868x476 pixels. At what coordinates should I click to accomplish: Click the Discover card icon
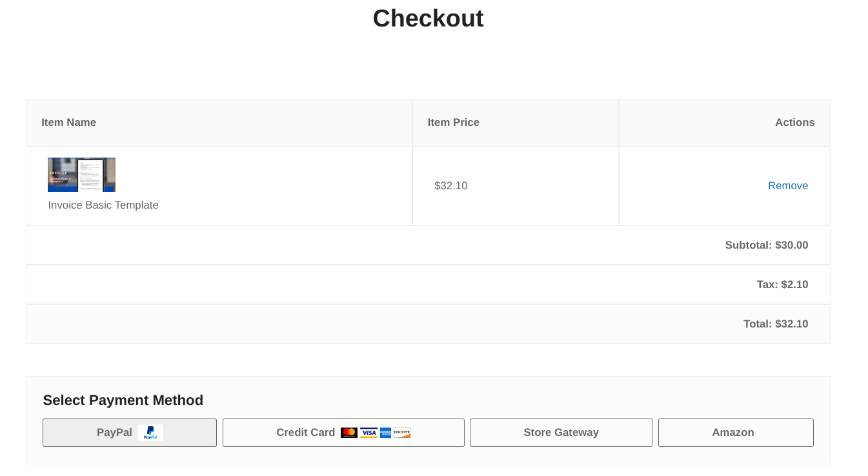click(402, 433)
